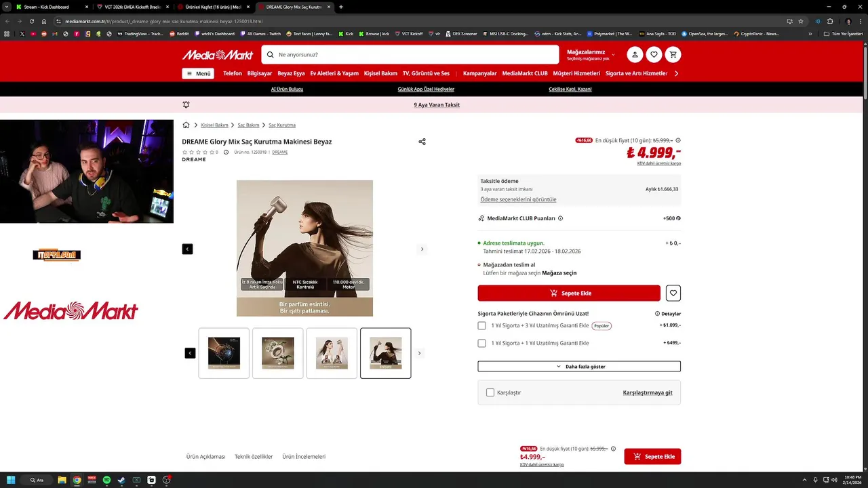Click the main Sepete Ekle button
This screenshot has height=488, width=868.
coord(569,293)
